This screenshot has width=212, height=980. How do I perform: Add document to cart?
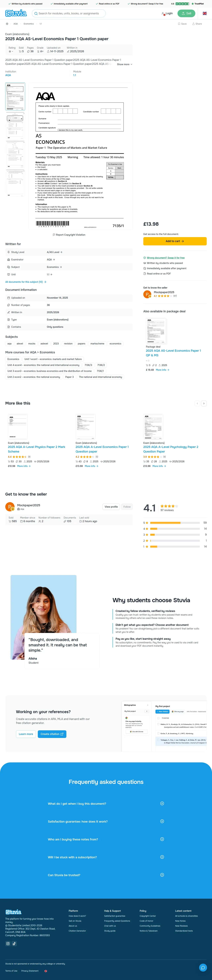tap(175, 241)
